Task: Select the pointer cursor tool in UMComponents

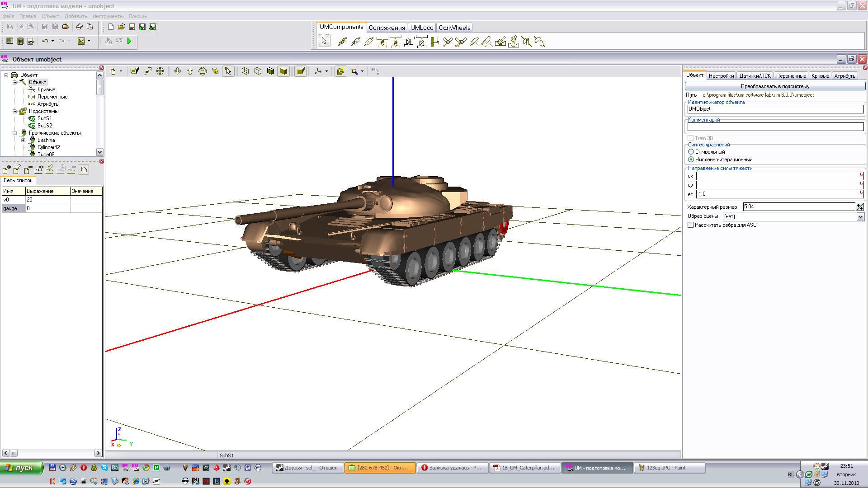Action: (x=324, y=42)
